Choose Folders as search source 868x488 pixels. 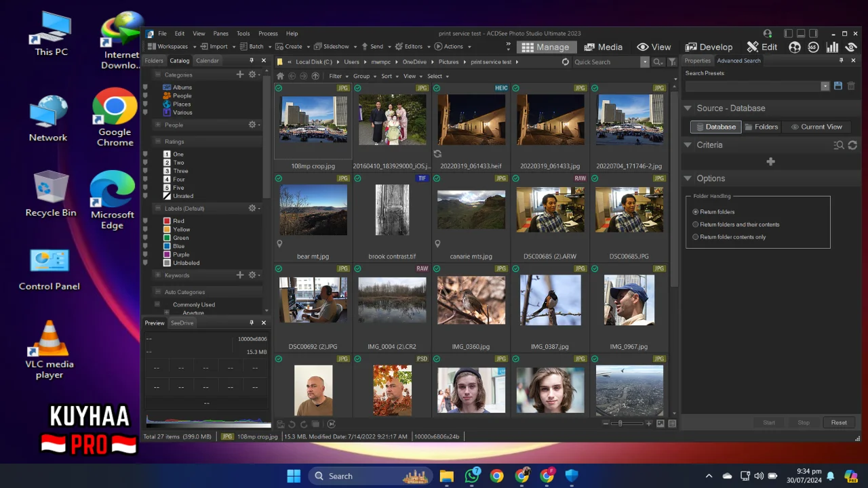tap(761, 127)
